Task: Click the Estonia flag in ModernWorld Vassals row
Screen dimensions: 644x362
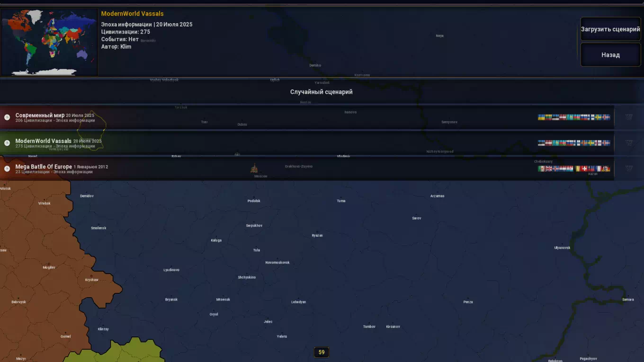Action: 541,143
